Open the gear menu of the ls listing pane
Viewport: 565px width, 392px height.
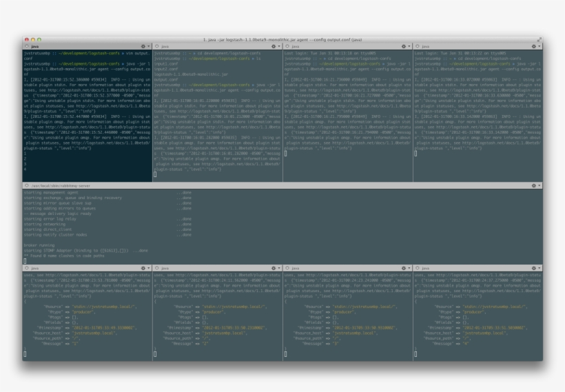click(274, 46)
